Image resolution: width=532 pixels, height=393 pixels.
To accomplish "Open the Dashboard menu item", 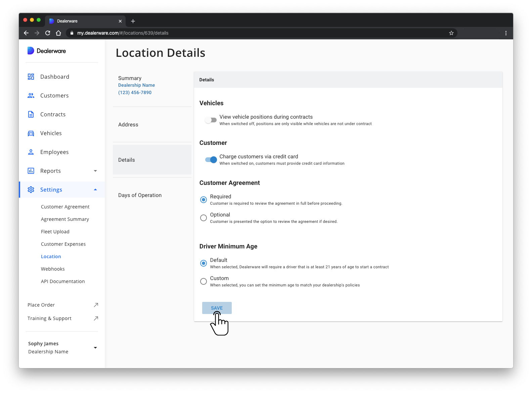I will coord(55,77).
